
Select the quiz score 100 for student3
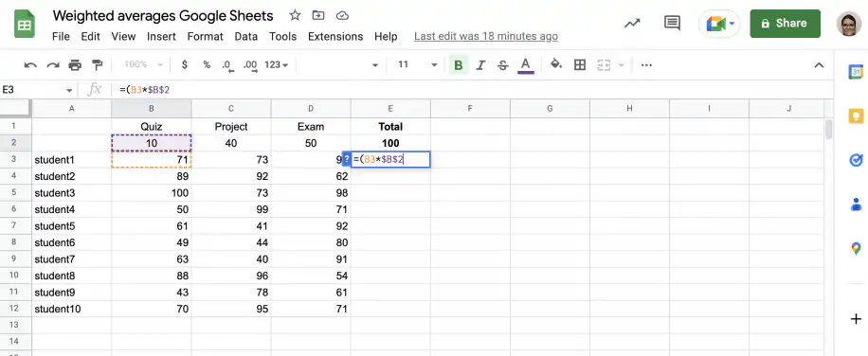tap(151, 193)
